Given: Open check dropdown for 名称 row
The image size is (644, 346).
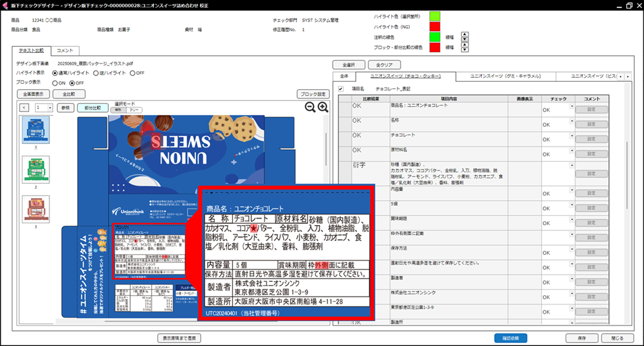Looking at the screenshot, I should (571, 121).
